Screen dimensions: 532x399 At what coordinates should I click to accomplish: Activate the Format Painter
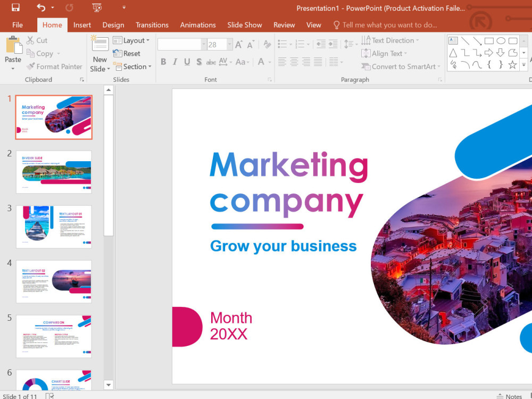coord(55,66)
